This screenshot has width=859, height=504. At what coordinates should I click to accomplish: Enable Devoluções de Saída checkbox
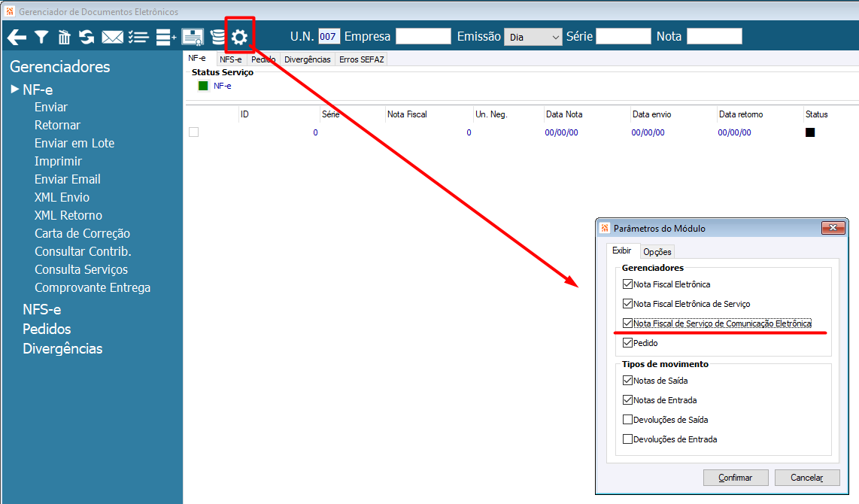(x=628, y=420)
